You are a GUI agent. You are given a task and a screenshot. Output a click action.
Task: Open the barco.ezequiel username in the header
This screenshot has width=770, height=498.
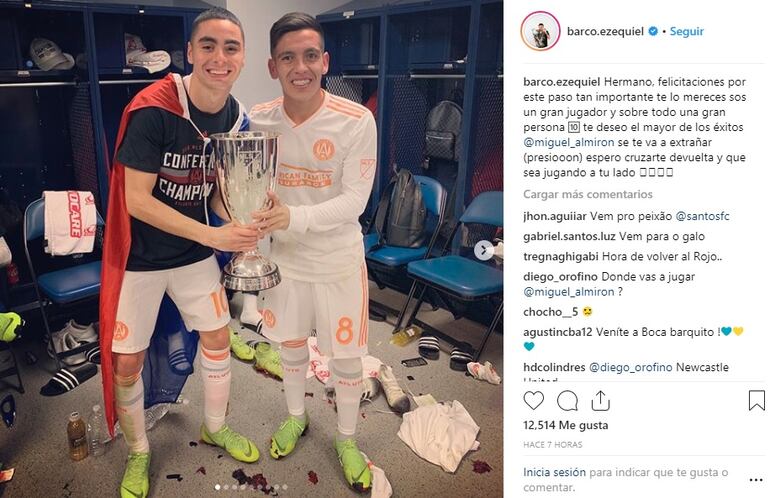[x=605, y=31]
